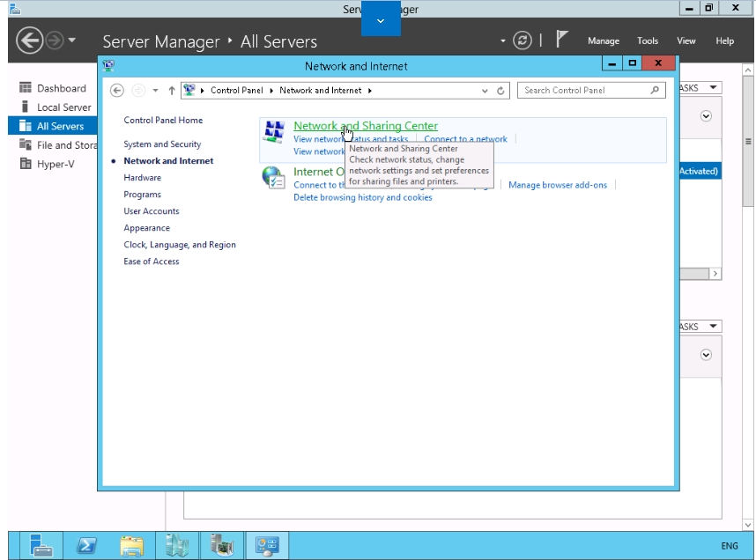Open Manage browser add-ons
The height and width of the screenshot is (560, 756).
558,185
